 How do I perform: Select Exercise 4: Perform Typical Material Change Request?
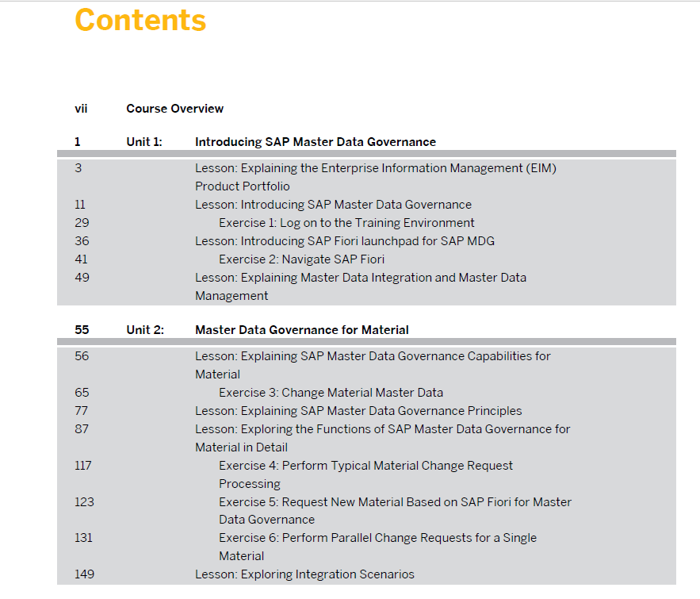click(365, 474)
